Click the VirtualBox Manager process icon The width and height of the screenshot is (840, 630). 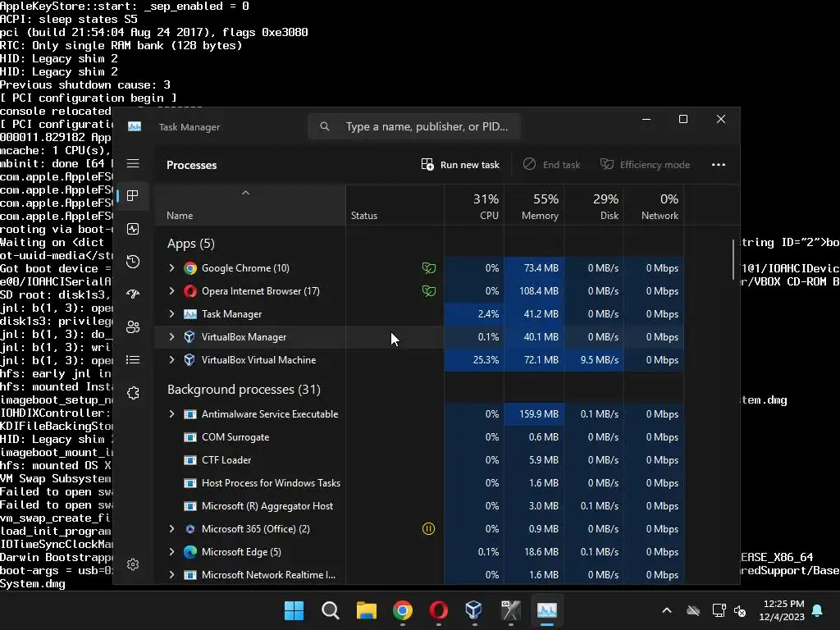(189, 337)
